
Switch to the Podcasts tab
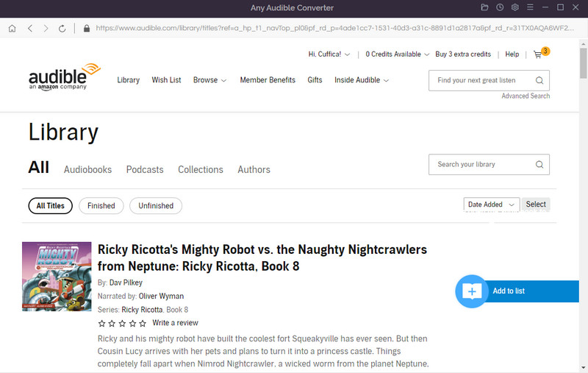pyautogui.click(x=145, y=170)
